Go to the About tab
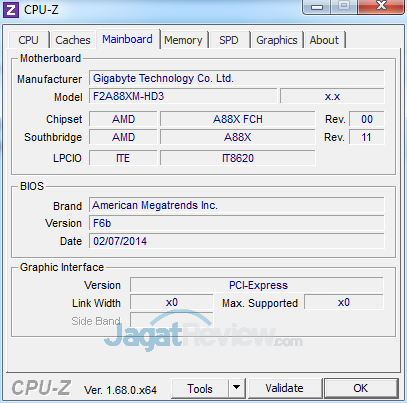This screenshot has width=407, height=403. click(x=324, y=40)
